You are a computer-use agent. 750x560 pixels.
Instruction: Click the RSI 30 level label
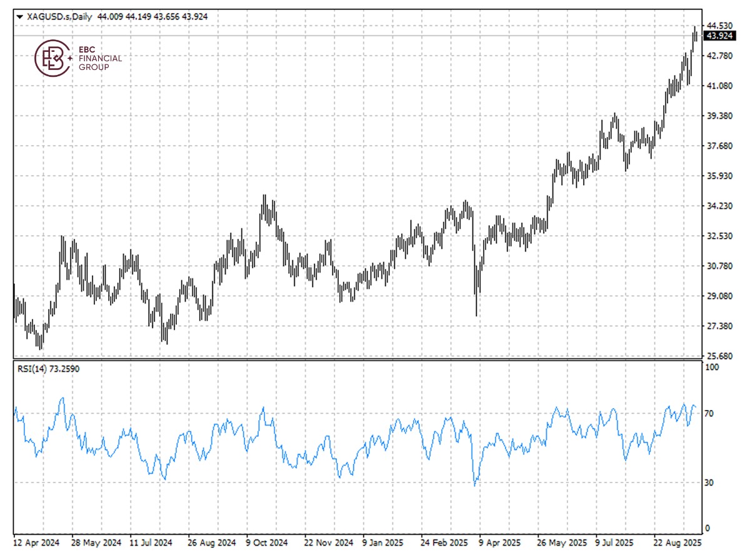point(709,482)
